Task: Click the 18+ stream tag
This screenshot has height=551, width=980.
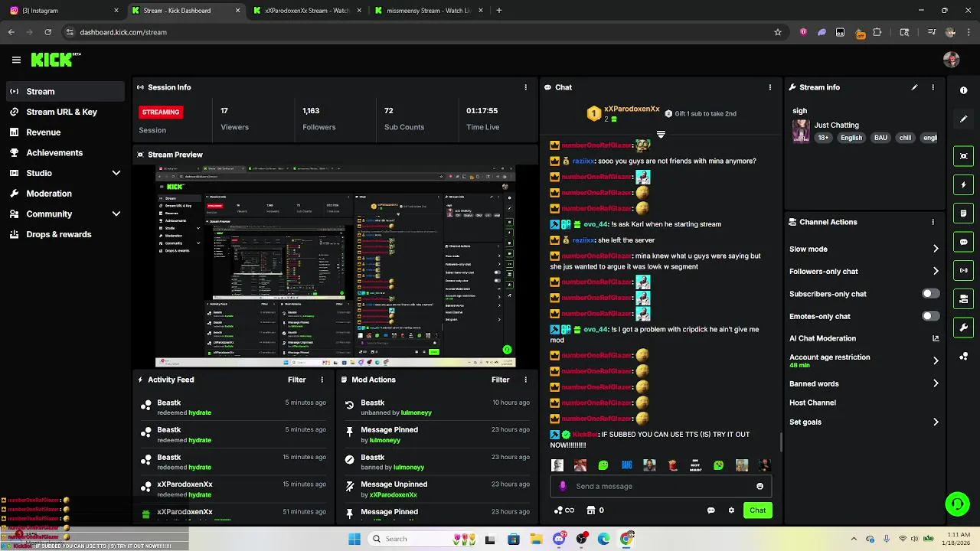Action: pyautogui.click(x=823, y=138)
